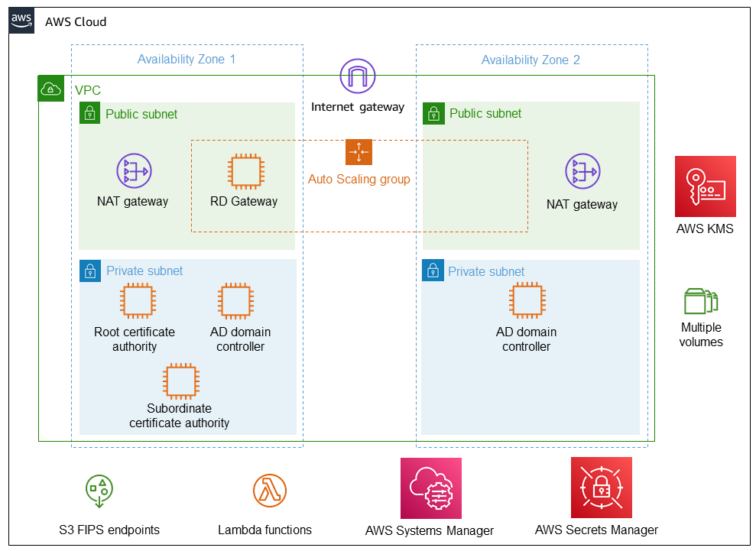
Task: Select the Subordinate certificate authority instance icon
Action: [x=181, y=381]
